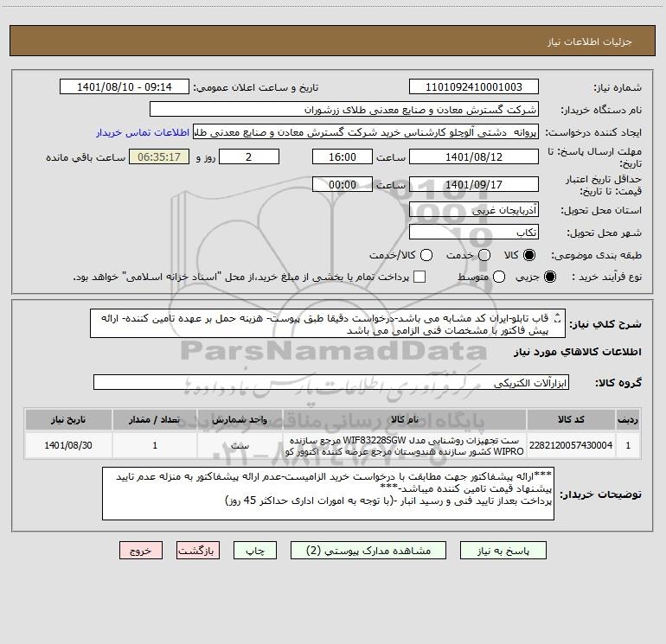Click the اطلاعات کالاهای مورد نیاز section heading
Viewport: 666px width, 644px height.
coord(578,352)
